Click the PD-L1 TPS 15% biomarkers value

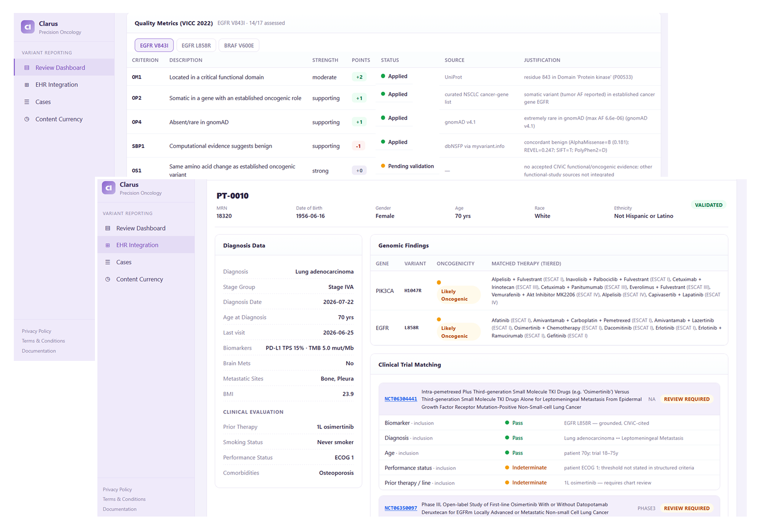click(x=310, y=348)
